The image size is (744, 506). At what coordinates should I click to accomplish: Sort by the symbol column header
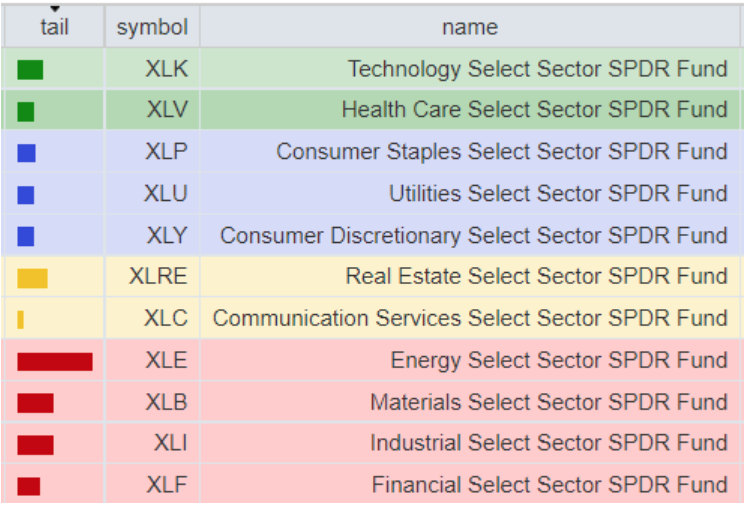152,28
